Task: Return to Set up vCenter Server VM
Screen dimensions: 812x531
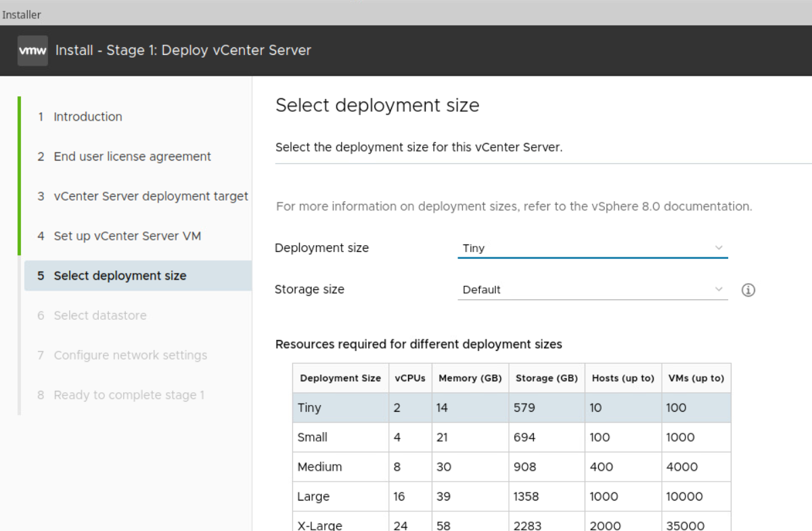Action: tap(127, 236)
